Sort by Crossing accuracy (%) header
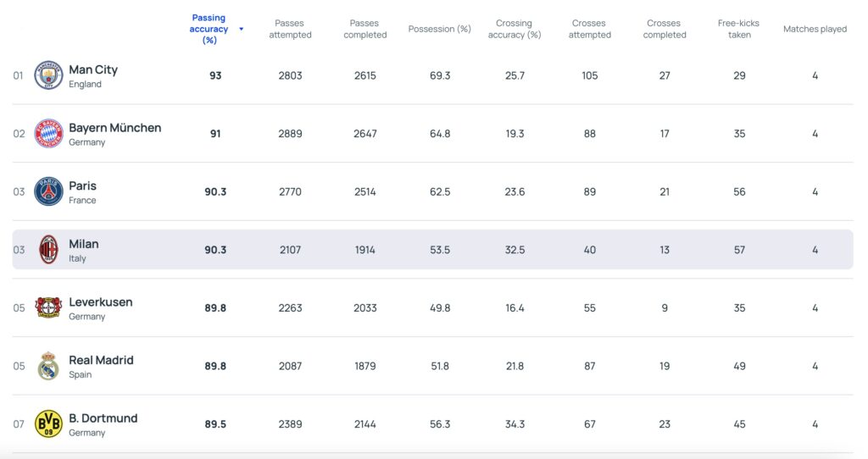This screenshot has height=459, width=868. pos(514,29)
